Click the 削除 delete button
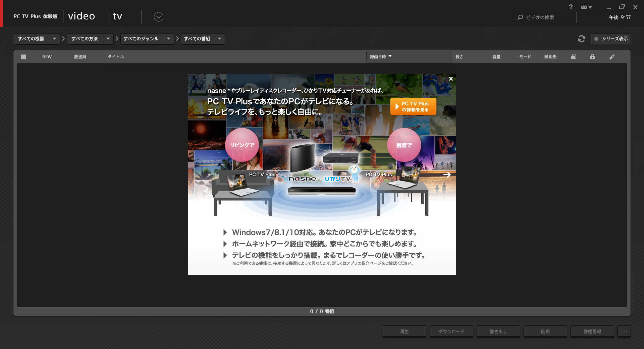The image size is (644, 349). point(545,331)
